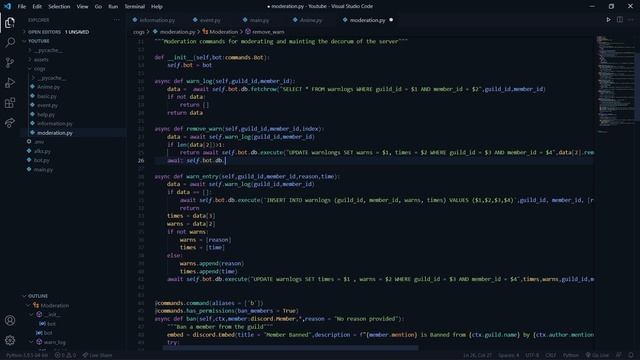Open help.py in the file tree

pos(46,115)
